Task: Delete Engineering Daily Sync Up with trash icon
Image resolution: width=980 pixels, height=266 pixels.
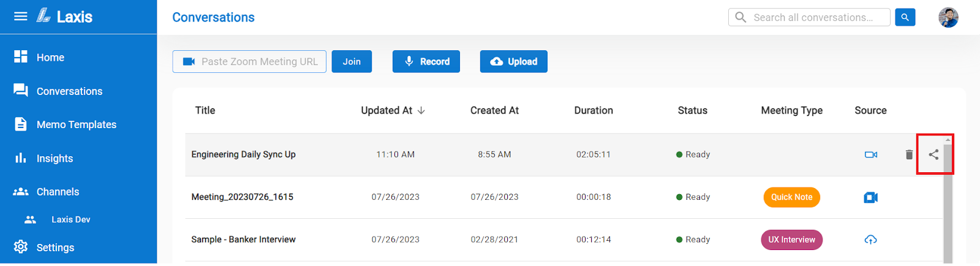Action: tap(909, 154)
